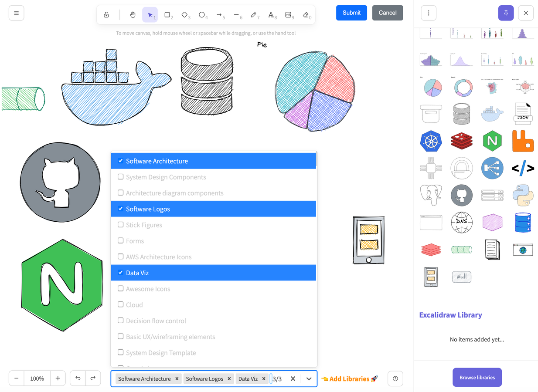Click the Cancel button
The image size is (538, 392).
pos(388,13)
